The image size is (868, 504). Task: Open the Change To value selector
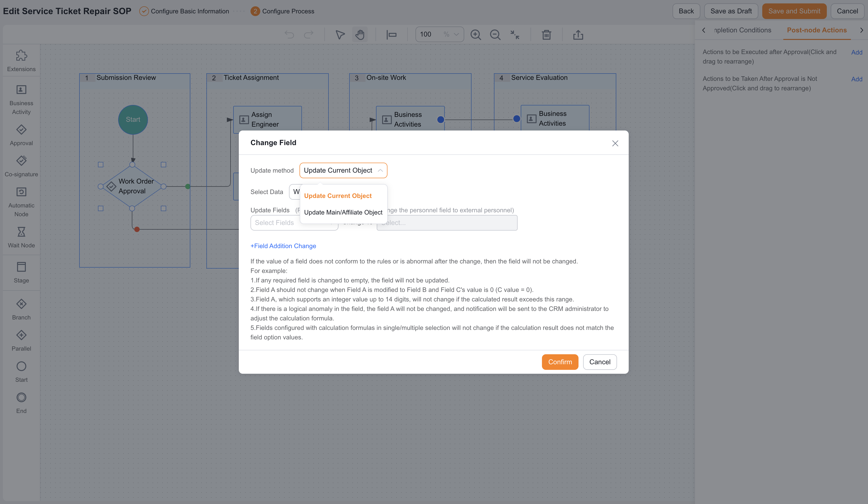(x=447, y=223)
